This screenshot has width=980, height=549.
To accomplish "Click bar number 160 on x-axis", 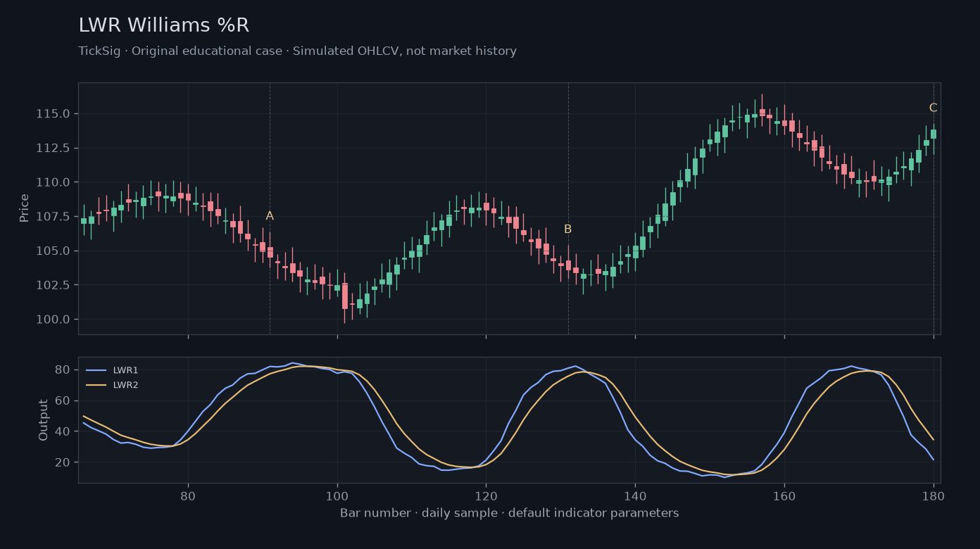I will tap(784, 495).
